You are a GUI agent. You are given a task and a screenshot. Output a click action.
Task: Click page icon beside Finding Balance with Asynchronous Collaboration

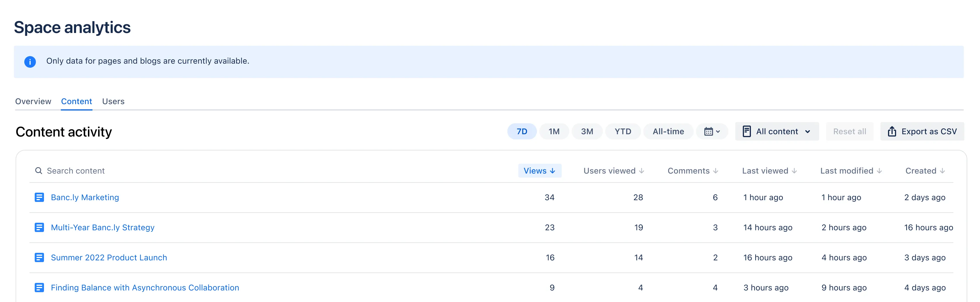[x=39, y=288]
